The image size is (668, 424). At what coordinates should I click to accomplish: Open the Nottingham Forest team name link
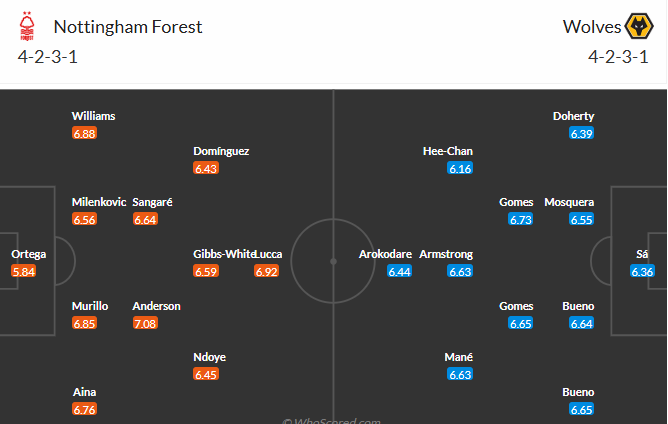[127, 27]
